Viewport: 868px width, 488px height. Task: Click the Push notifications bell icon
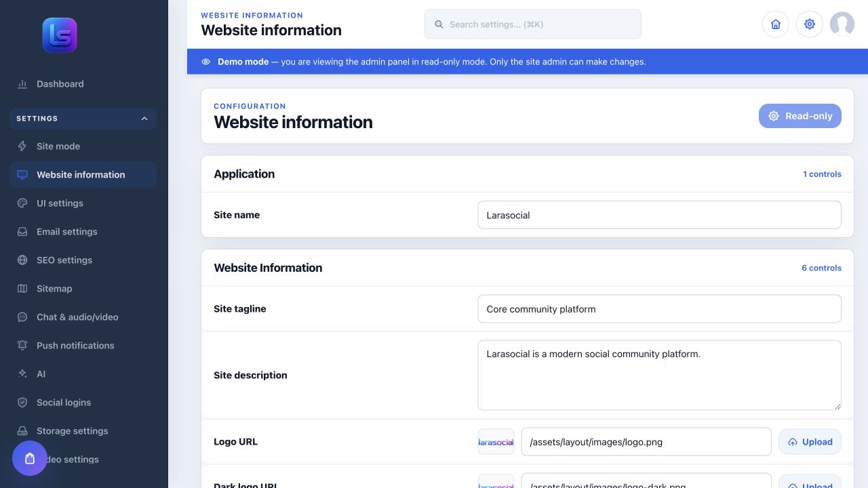[22, 346]
